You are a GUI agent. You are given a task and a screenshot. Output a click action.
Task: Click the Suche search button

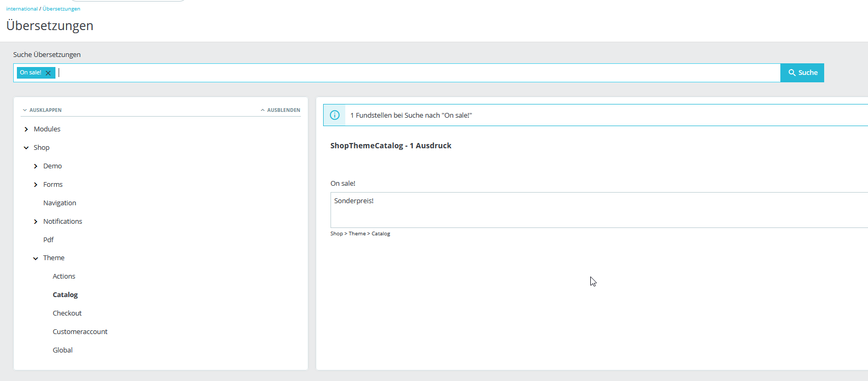(802, 73)
